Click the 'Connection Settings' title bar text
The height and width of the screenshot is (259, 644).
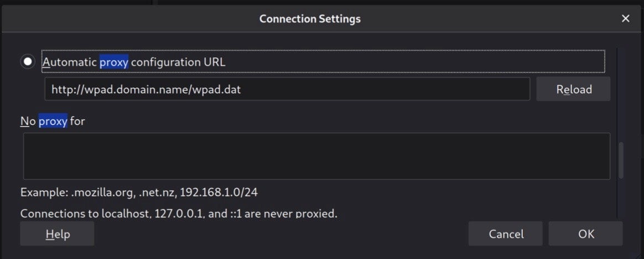point(310,19)
